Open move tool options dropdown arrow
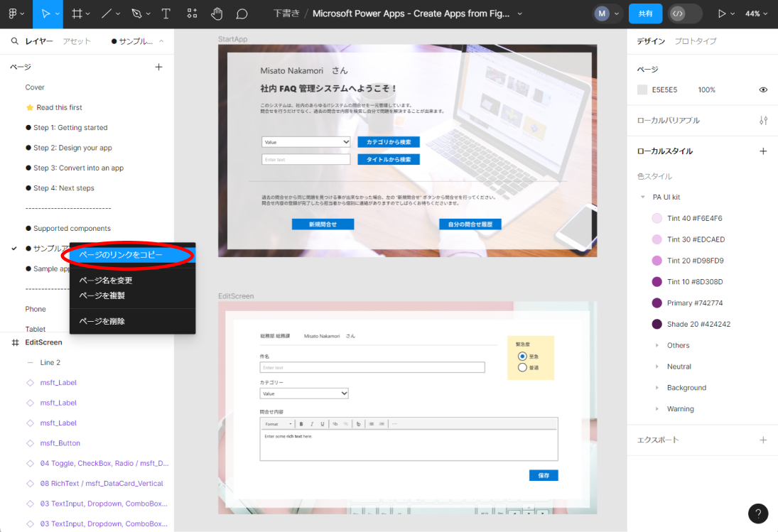This screenshot has width=778, height=532. tap(58, 14)
